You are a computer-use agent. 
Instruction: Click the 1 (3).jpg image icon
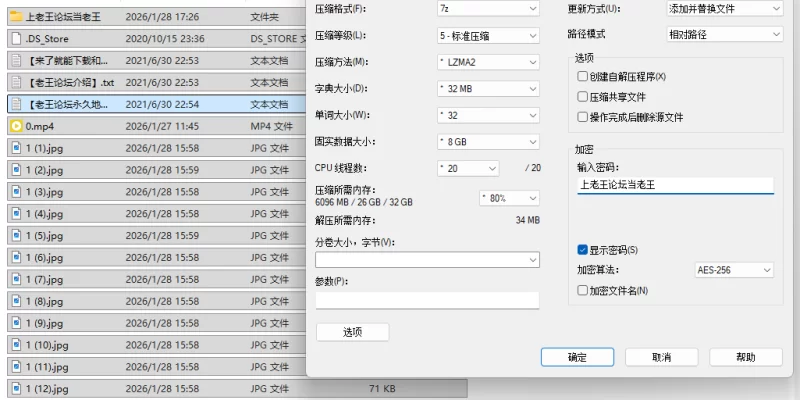16,192
